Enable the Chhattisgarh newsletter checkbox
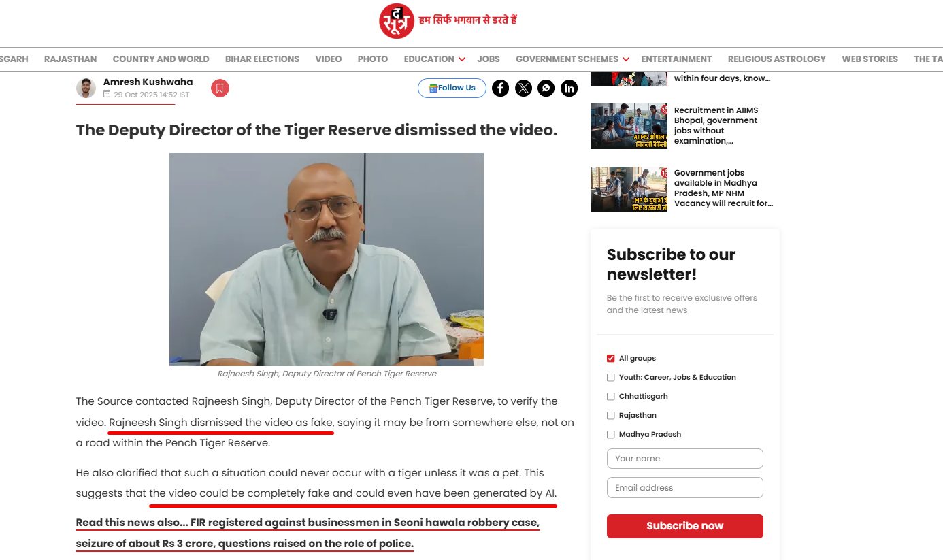The height and width of the screenshot is (560, 943). (610, 396)
